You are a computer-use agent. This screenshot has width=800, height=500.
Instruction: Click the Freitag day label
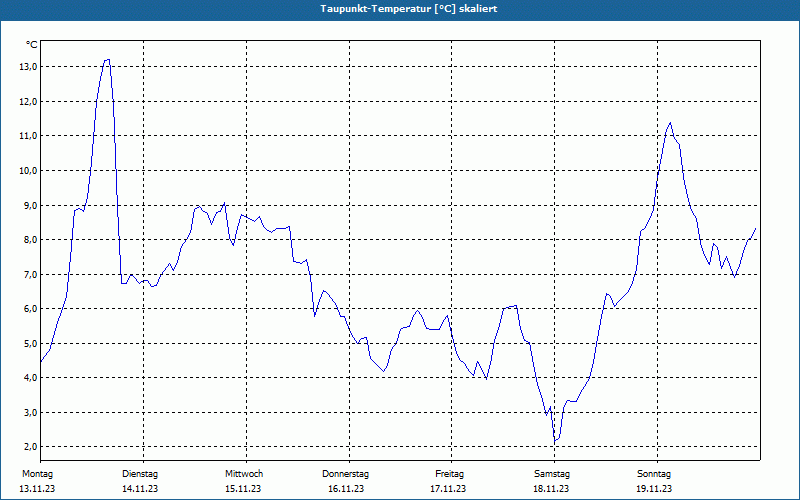coord(449,474)
